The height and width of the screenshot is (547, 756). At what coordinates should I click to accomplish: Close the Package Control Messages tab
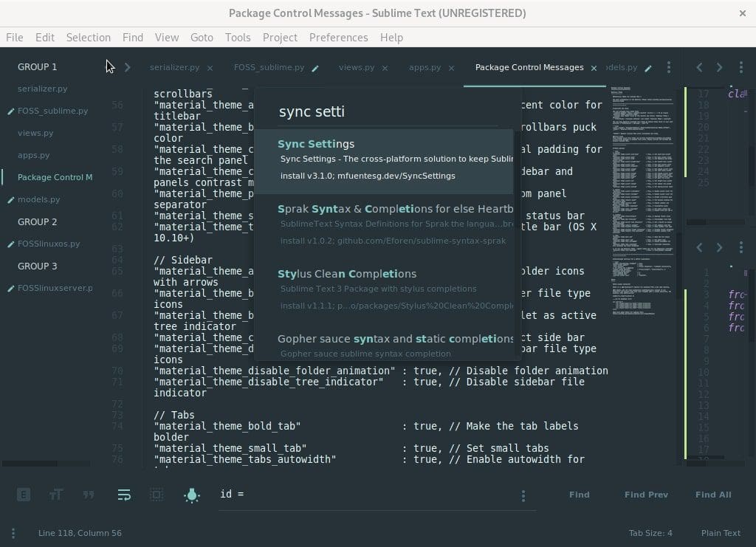[594, 68]
